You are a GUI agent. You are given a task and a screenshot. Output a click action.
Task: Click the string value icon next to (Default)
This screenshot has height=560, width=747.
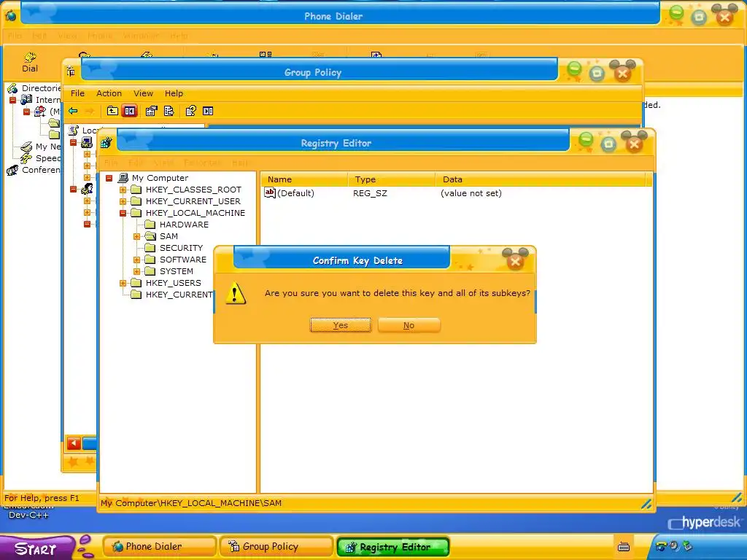(x=270, y=192)
